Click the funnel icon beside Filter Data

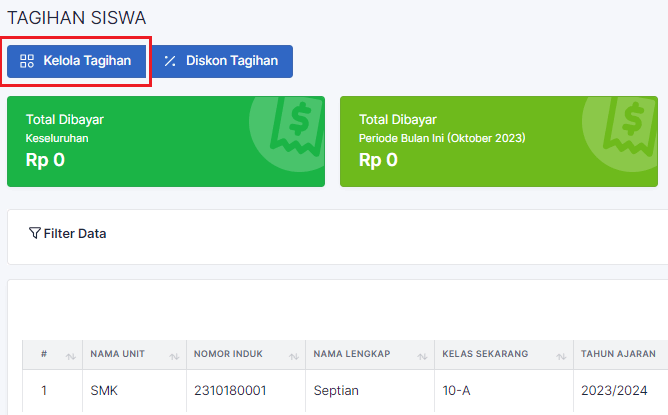click(35, 234)
